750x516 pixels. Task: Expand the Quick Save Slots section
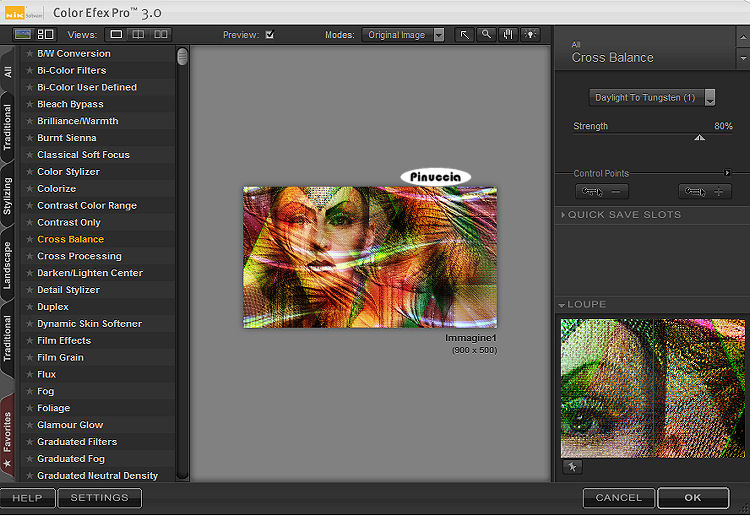pos(623,215)
